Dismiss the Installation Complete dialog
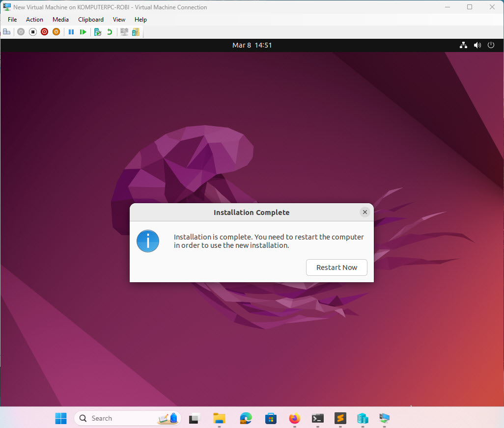 (x=364, y=212)
